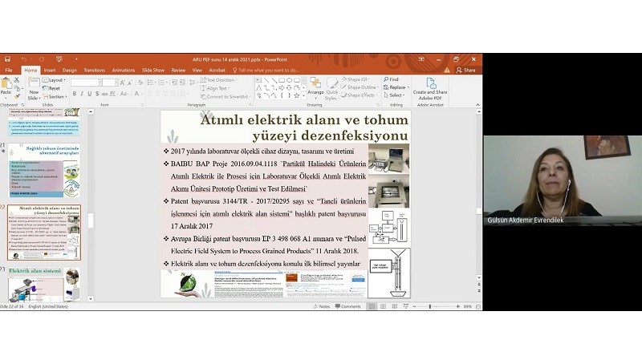Expand the shapes gallery More arrow
The height and width of the screenshot is (364, 642).
pyautogui.click(x=303, y=95)
